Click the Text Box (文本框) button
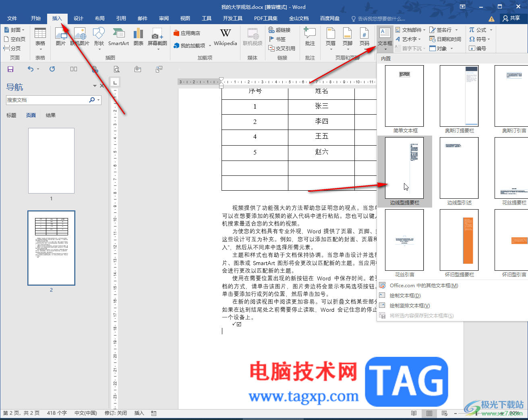Viewport: 528px width, 420px height. pyautogui.click(x=385, y=39)
